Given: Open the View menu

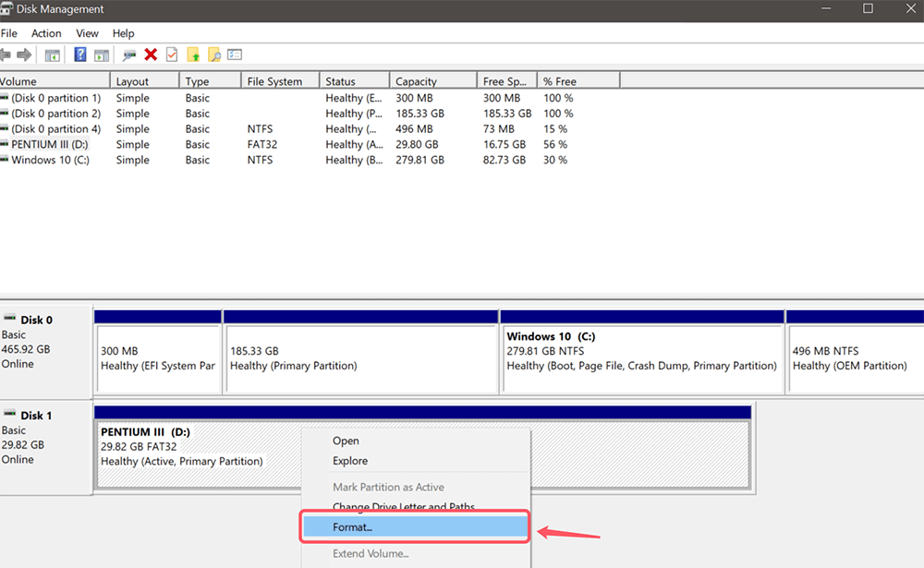Looking at the screenshot, I should click(87, 33).
